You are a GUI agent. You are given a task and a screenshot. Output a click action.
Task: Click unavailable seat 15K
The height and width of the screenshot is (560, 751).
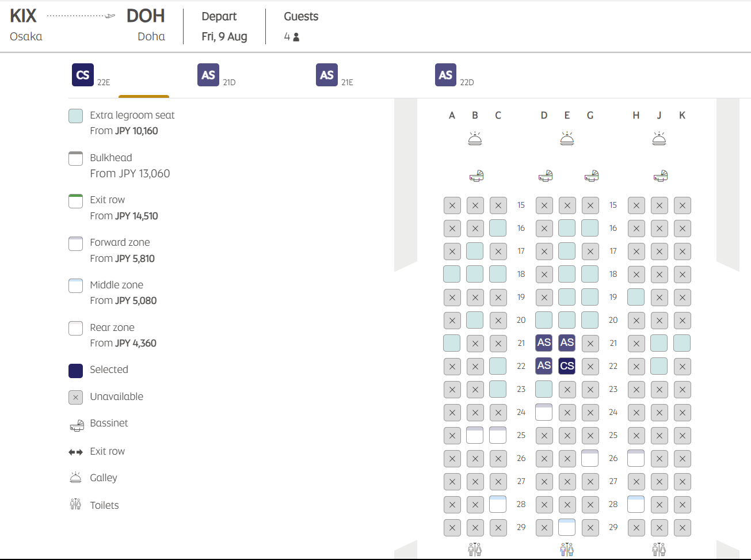[x=682, y=205]
